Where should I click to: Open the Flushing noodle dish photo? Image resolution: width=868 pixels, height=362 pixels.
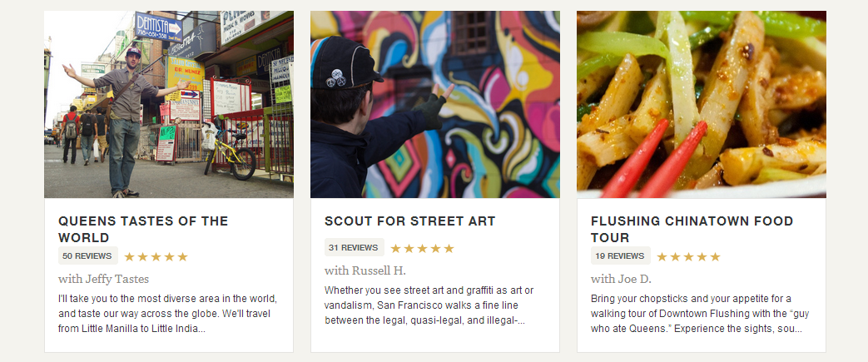point(702,104)
